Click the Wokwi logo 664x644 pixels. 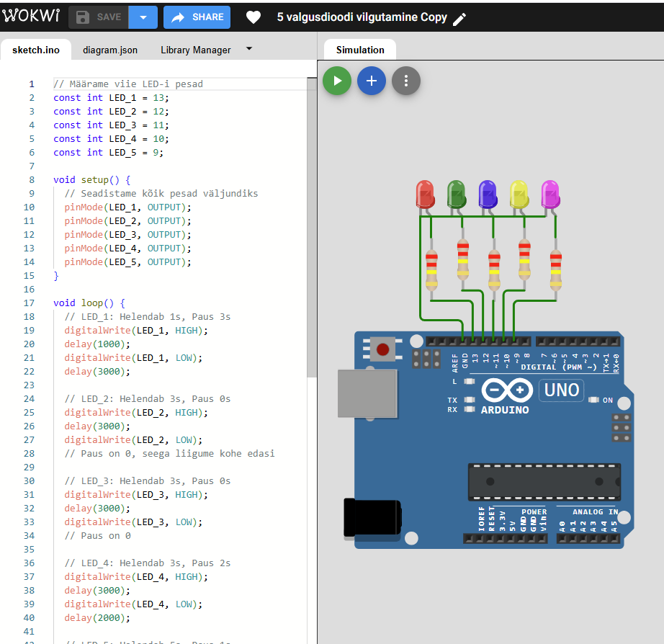(31, 16)
